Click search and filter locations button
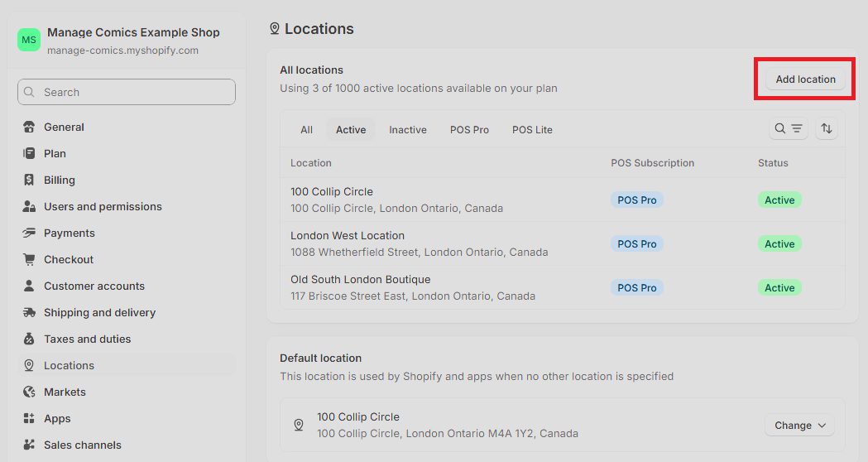This screenshot has width=868, height=462. click(789, 128)
